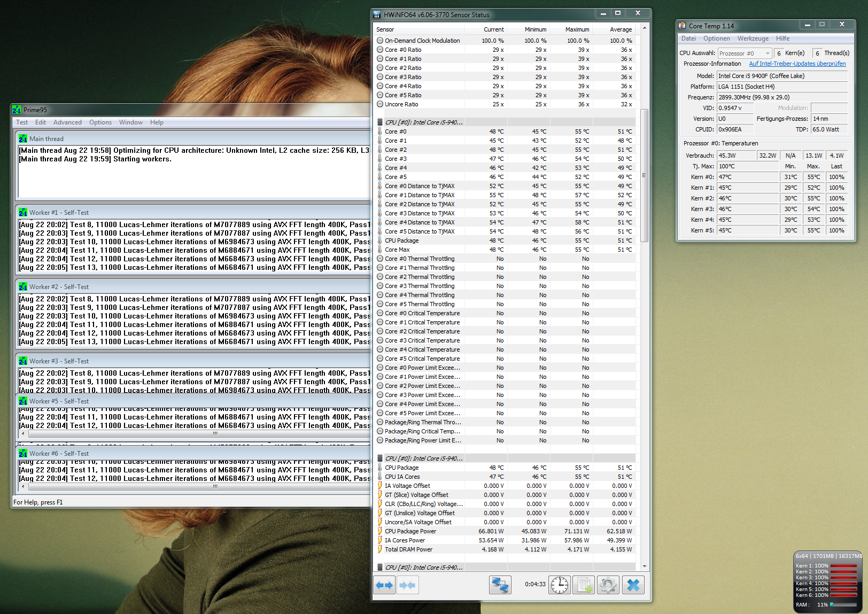Open the Options menu in Prime95
This screenshot has width=868, height=614.
click(100, 122)
